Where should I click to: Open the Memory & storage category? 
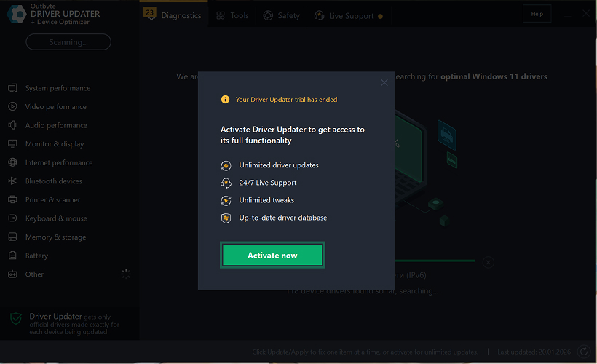tap(55, 237)
